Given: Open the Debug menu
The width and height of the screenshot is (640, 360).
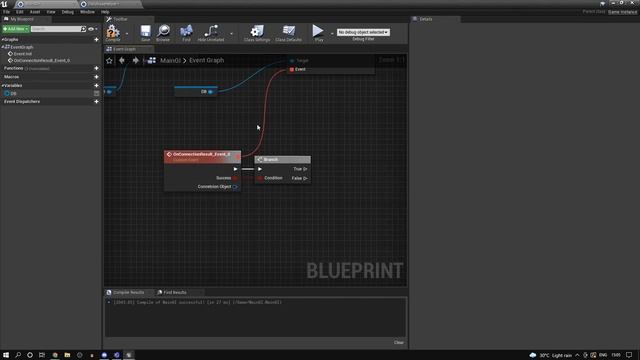Looking at the screenshot, I should [68, 12].
